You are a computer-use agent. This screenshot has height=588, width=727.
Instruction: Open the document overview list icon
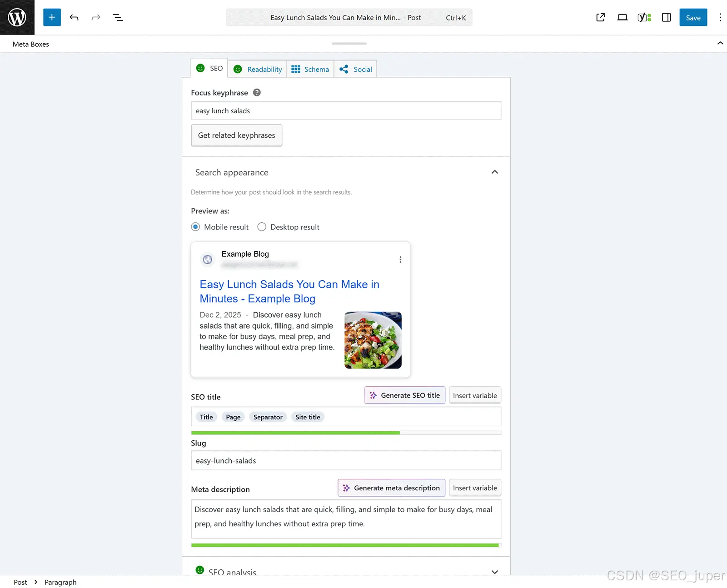(x=118, y=17)
